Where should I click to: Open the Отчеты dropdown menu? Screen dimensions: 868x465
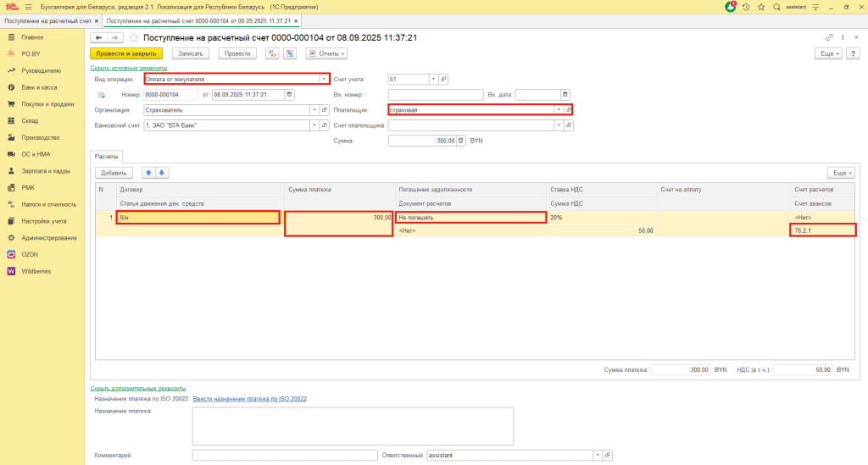[x=326, y=53]
